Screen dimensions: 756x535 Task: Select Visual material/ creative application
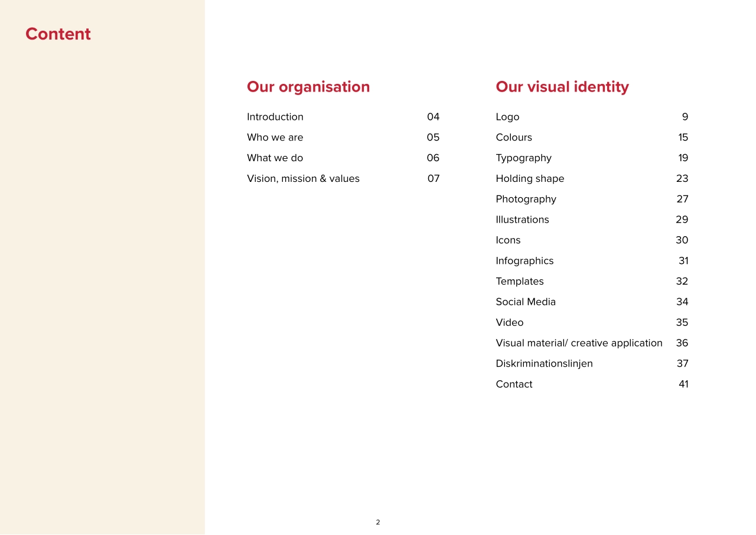click(x=579, y=342)
